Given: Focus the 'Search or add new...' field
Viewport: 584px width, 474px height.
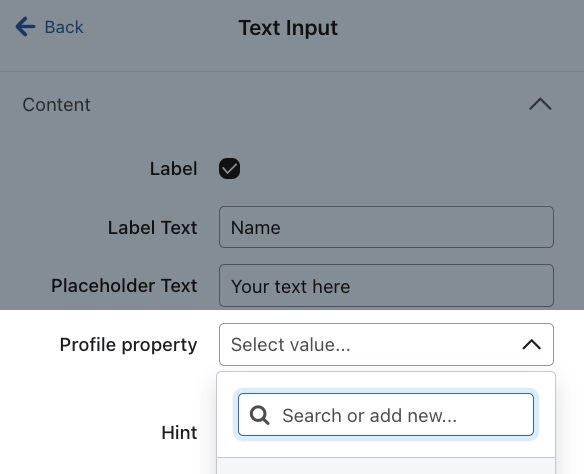Looking at the screenshot, I should pos(386,415).
